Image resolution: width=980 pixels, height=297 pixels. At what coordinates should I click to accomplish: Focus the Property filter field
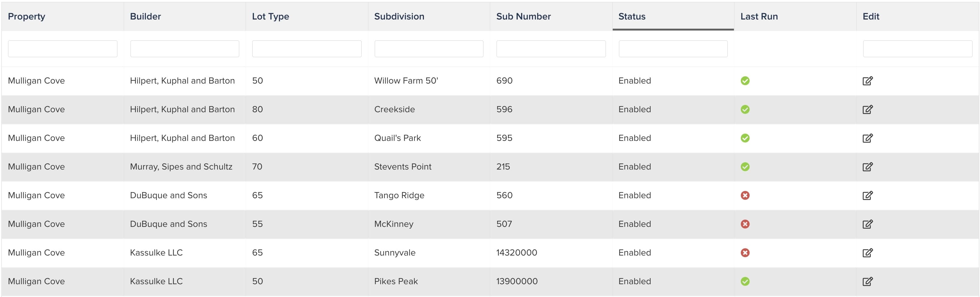pos(62,49)
